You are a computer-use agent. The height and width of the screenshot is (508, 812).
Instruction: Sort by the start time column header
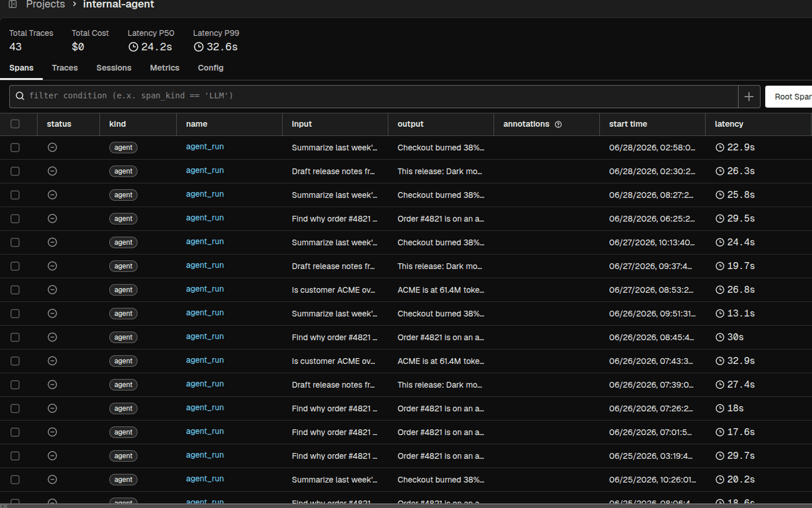[x=628, y=124]
